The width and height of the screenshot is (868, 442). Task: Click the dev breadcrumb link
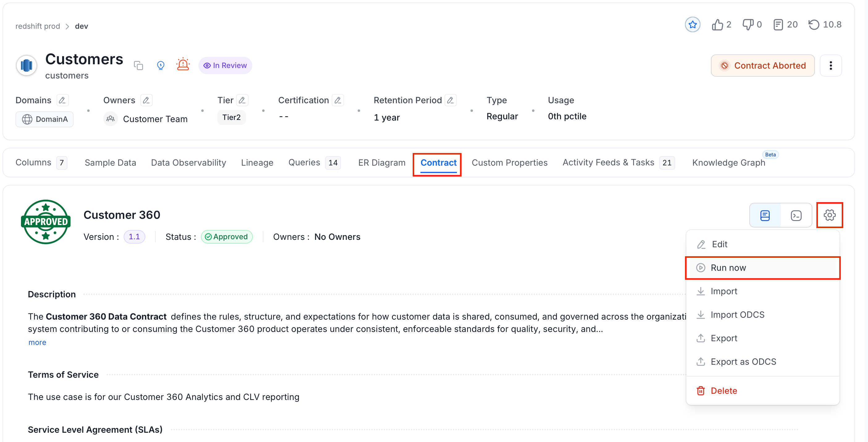(82, 26)
